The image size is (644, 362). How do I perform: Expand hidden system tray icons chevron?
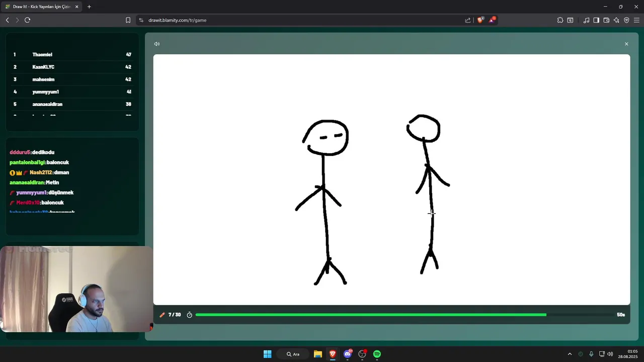[x=570, y=354]
